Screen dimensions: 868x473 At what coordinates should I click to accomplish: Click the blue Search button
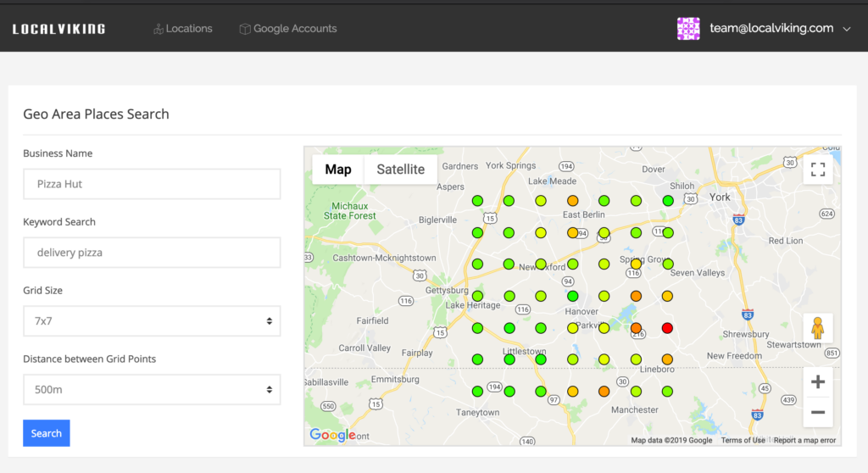coord(47,433)
